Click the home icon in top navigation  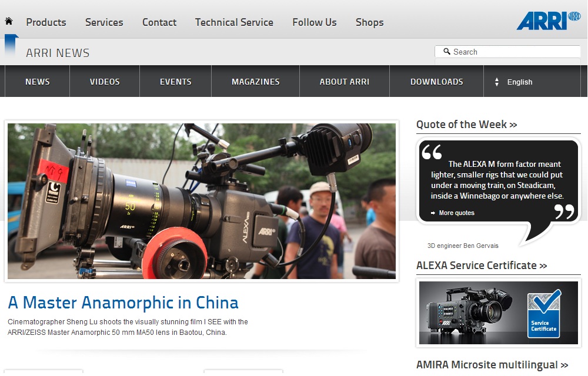point(9,22)
